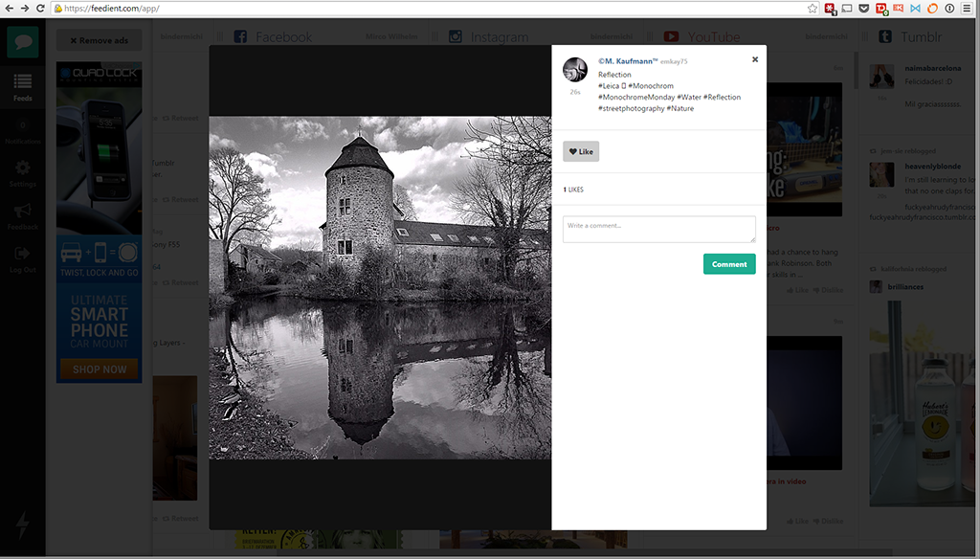Save the page with the Pocket extension icon

864,8
